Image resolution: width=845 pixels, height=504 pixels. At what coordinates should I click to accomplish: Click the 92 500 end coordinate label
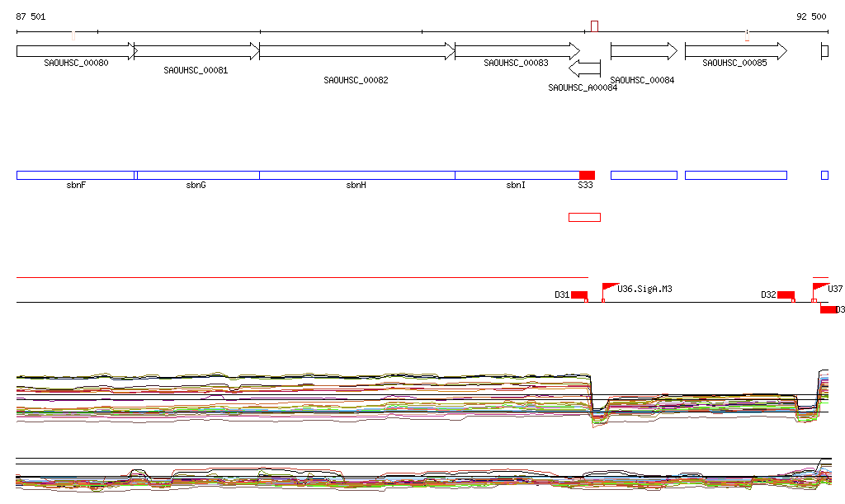[x=810, y=16]
